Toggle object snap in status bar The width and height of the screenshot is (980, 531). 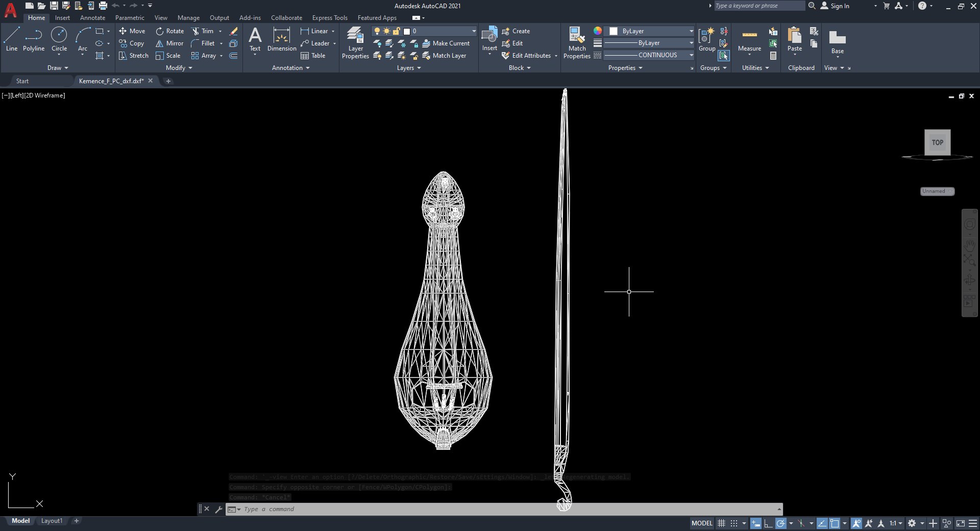pyautogui.click(x=835, y=523)
